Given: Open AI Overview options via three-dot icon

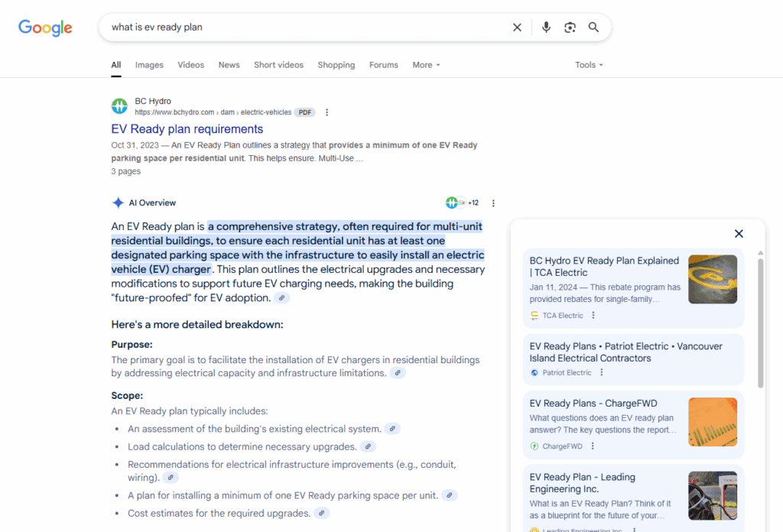Looking at the screenshot, I should (x=493, y=203).
